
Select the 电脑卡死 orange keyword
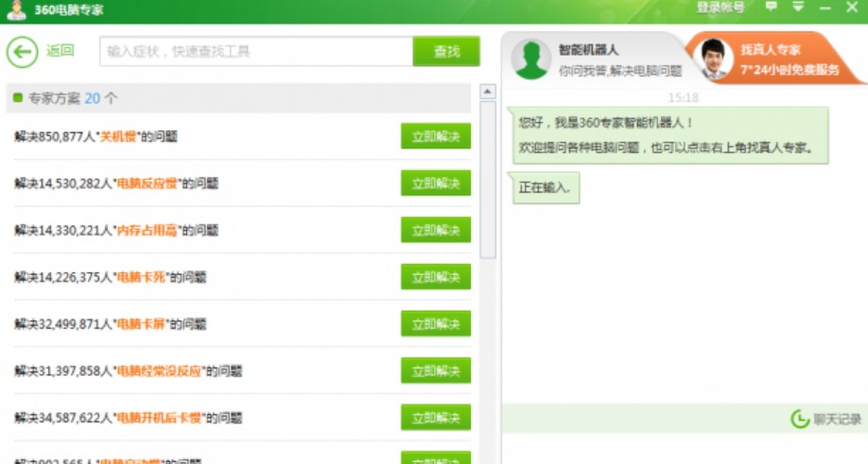tap(141, 277)
